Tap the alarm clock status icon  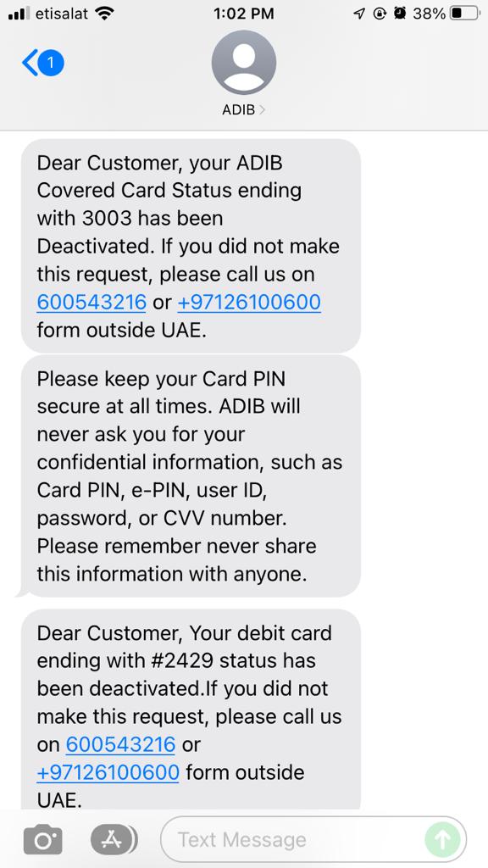coord(400,14)
